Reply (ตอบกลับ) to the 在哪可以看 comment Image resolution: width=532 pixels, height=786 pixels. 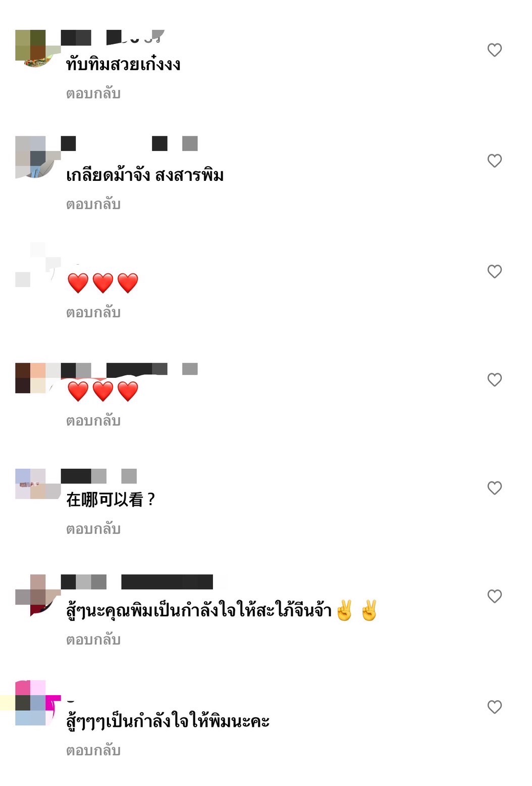[x=93, y=529]
